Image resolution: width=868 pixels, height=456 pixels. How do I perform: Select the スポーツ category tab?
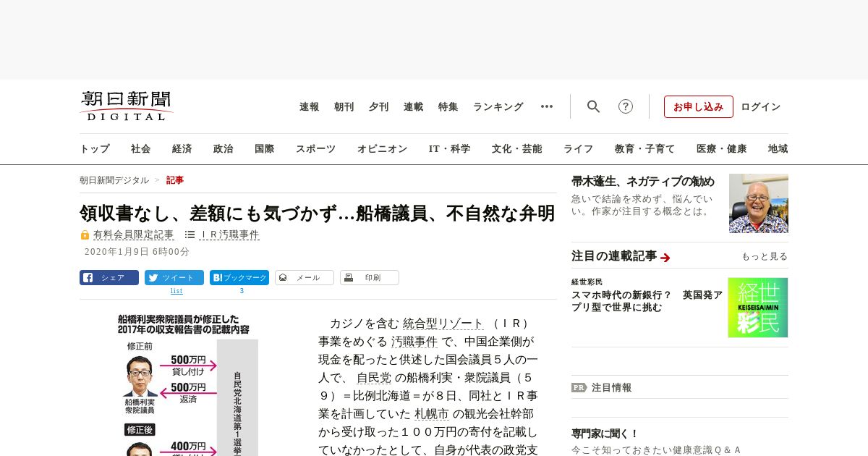pos(315,148)
